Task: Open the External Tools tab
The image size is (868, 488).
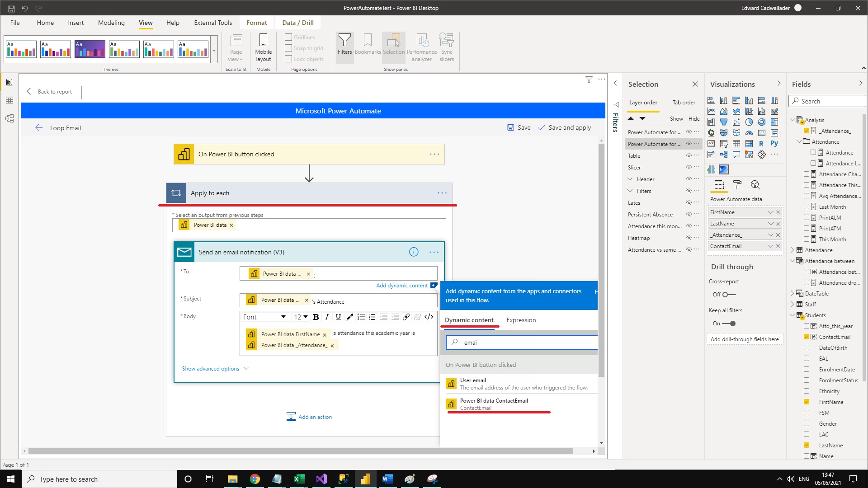Action: coord(213,23)
